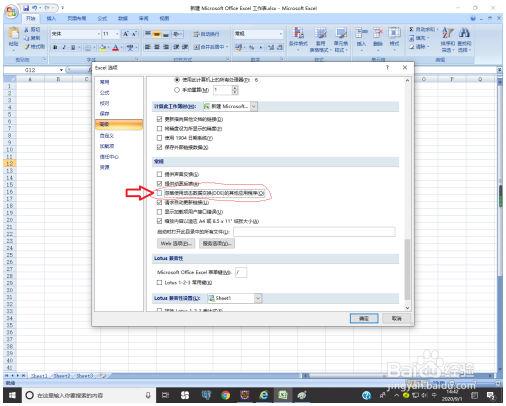The height and width of the screenshot is (406, 506).
Task: Click the options dialog vertical scrollbar thumb
Action: pyautogui.click(x=407, y=269)
